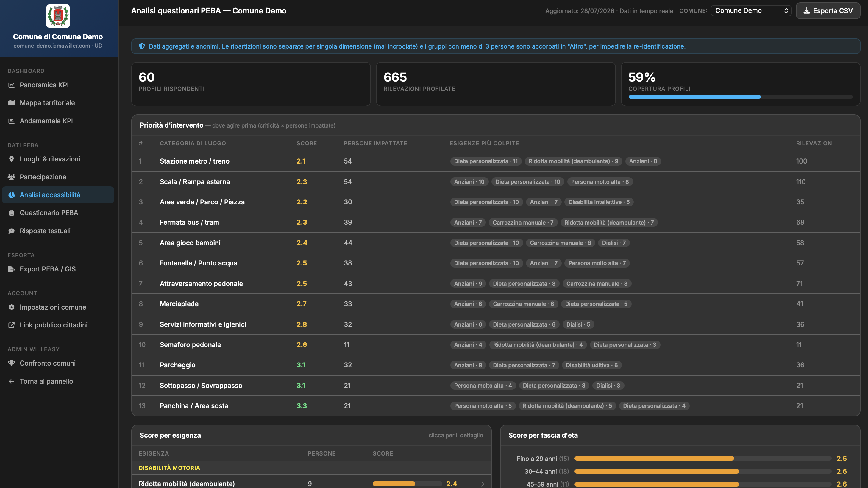This screenshot has height=488, width=868.
Task: Click the Dieta personalizzata · 11 tag
Action: [x=485, y=161]
